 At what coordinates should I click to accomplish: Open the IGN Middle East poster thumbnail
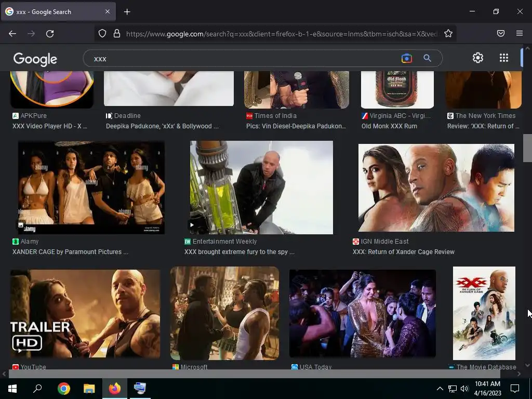point(436,188)
